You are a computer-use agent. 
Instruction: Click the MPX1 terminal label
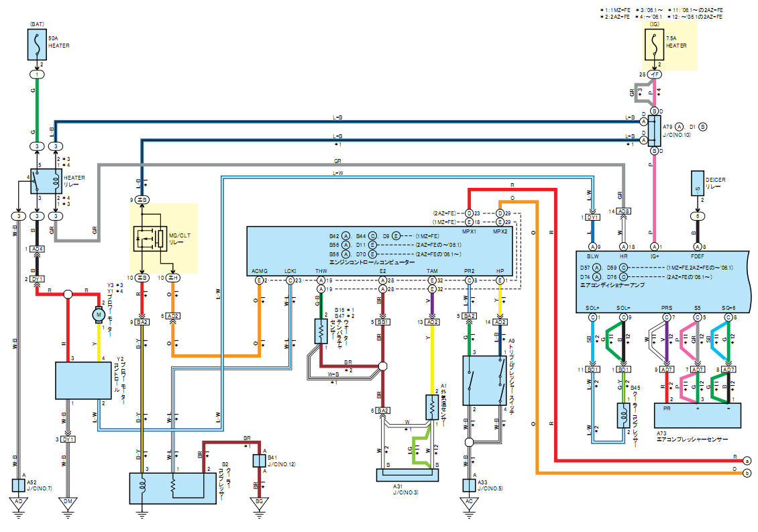pyautogui.click(x=469, y=231)
